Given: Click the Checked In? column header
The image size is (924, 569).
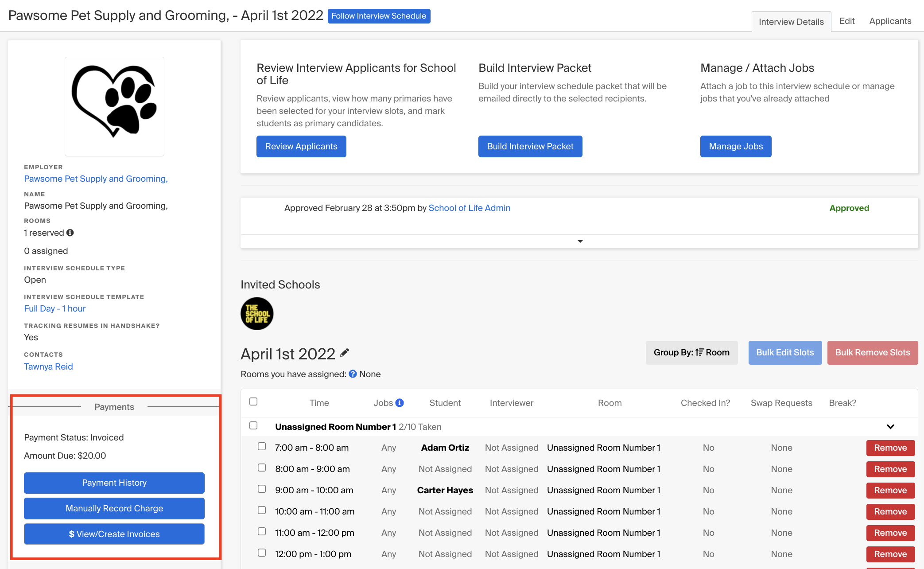Looking at the screenshot, I should tap(705, 403).
